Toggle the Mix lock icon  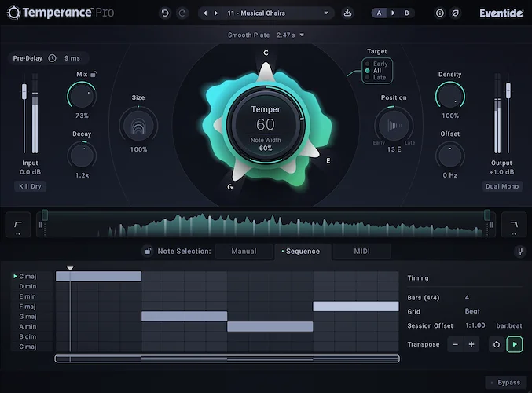pos(94,74)
